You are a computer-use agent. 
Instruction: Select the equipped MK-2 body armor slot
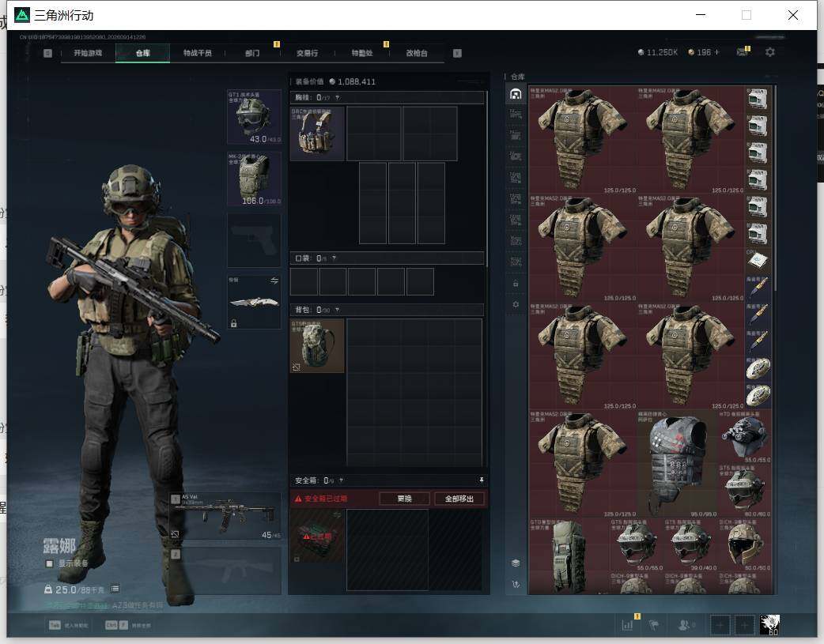coord(254,179)
